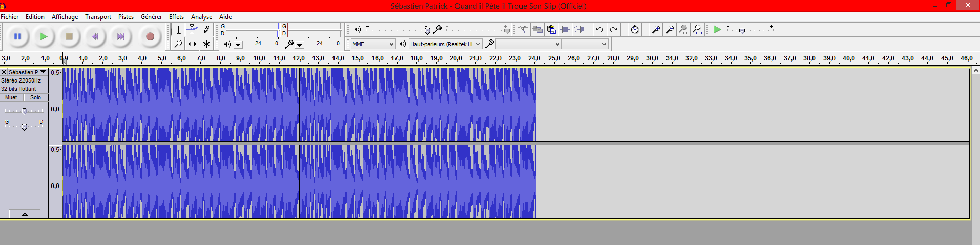Click the output meter speaker icon
This screenshot has width=980, height=245.
pyautogui.click(x=227, y=44)
